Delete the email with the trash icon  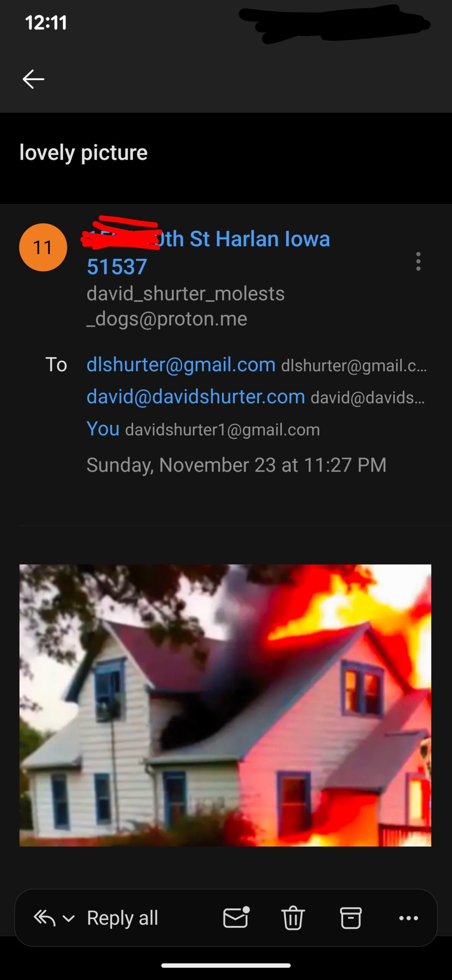coord(293,918)
